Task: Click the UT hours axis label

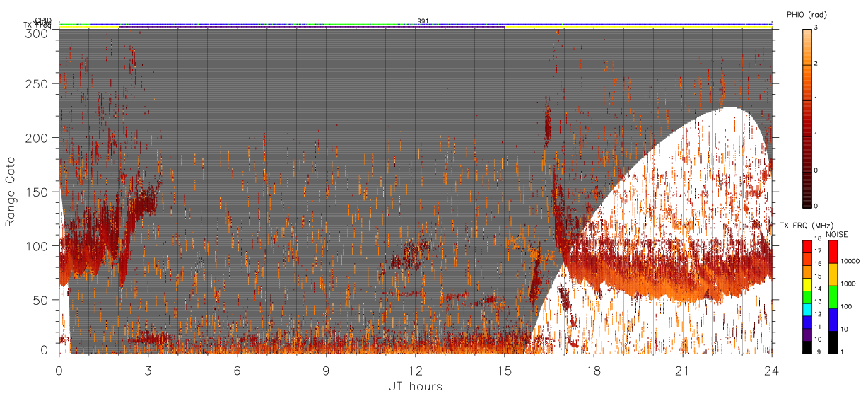Action: (415, 386)
